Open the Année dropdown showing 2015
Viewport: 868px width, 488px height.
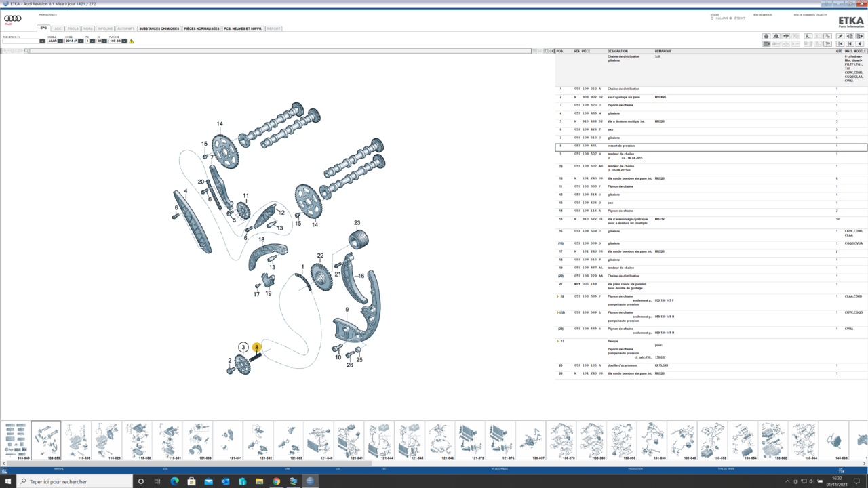click(81, 41)
